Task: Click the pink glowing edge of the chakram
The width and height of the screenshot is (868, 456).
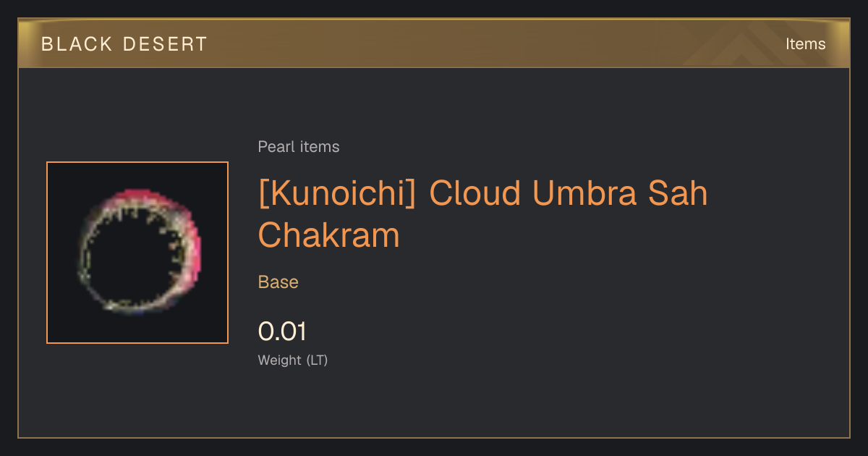Action: coord(190,232)
